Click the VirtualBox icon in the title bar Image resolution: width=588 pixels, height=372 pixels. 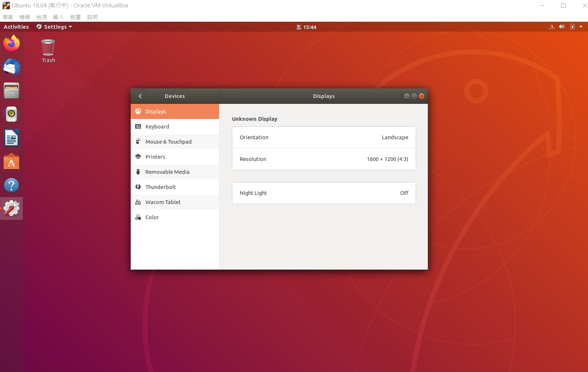coord(6,6)
